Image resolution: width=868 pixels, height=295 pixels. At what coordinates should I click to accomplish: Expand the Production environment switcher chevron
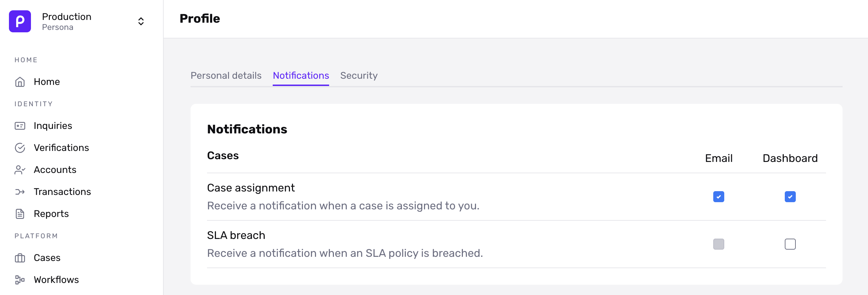coord(141,21)
